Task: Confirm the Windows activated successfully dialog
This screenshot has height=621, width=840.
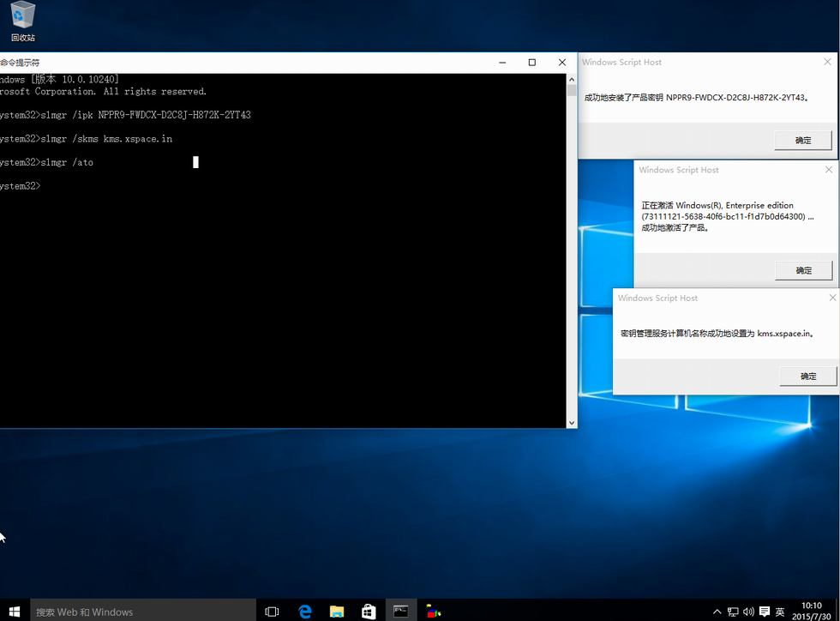Action: (x=804, y=270)
